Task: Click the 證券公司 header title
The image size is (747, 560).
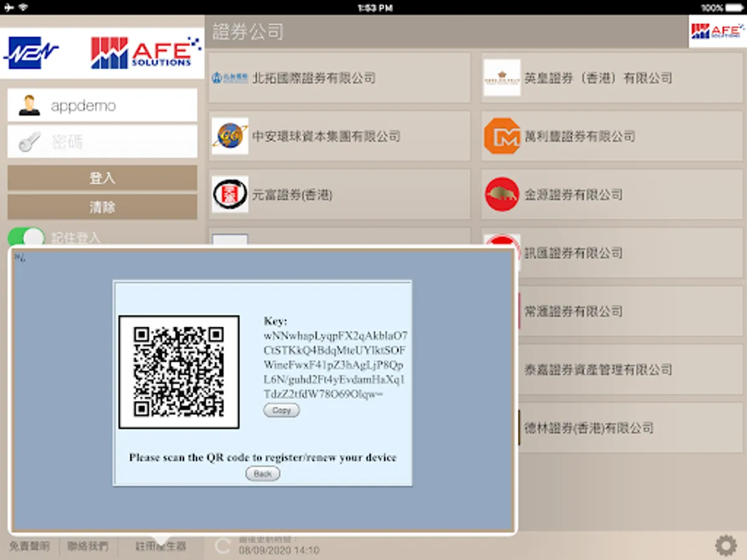Action: click(x=248, y=32)
